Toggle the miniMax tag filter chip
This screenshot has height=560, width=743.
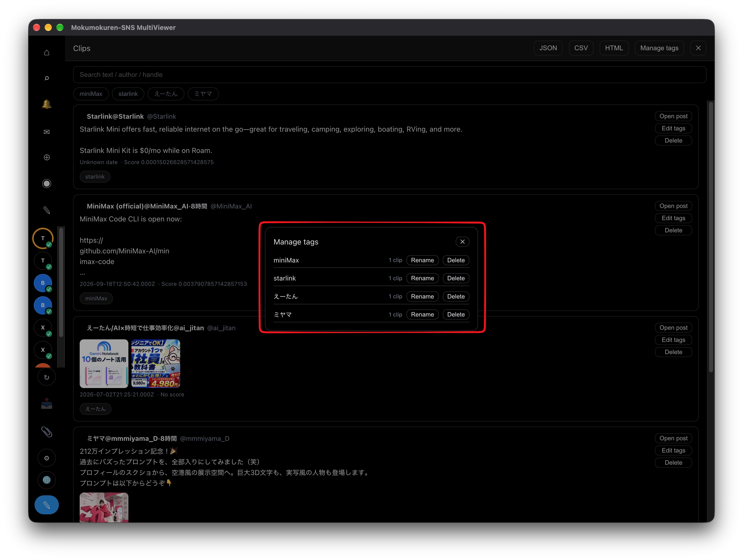point(91,94)
